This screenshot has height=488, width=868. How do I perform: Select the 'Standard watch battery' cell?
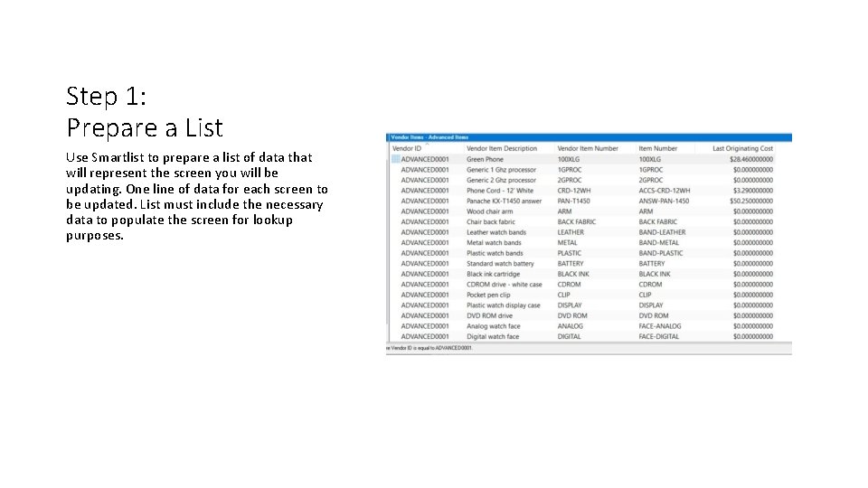(500, 264)
